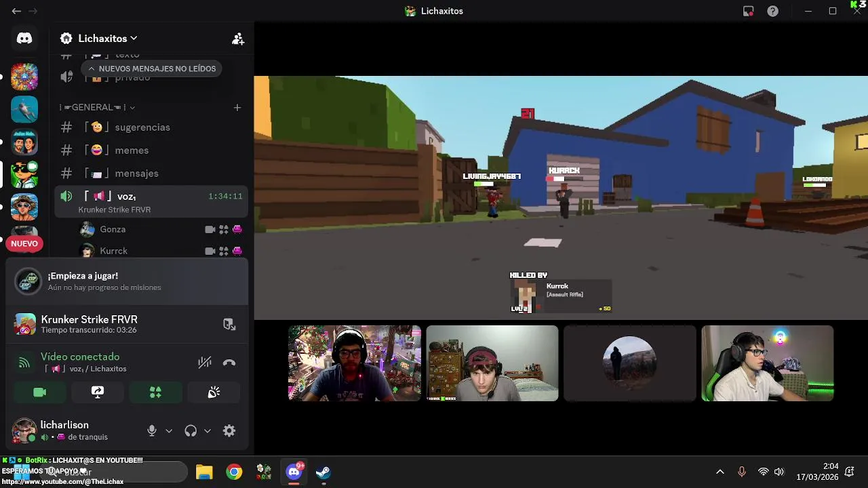
Task: Open licharlison's avatar profile
Action: point(24,430)
